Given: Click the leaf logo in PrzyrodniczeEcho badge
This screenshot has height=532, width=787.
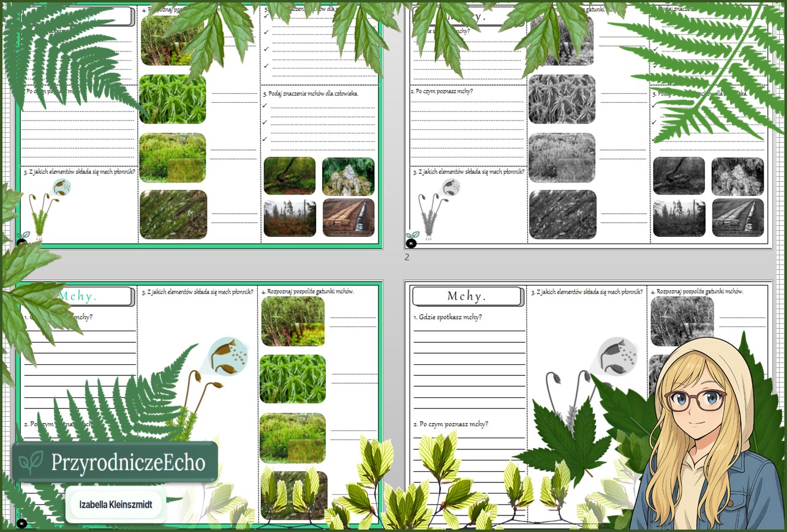Looking at the screenshot, I should [x=31, y=463].
